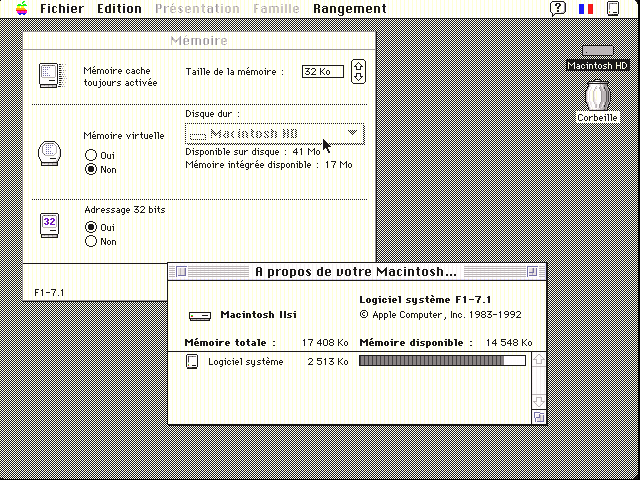
Task: Open the Macintosh HD disk dropdown
Action: pos(274,134)
